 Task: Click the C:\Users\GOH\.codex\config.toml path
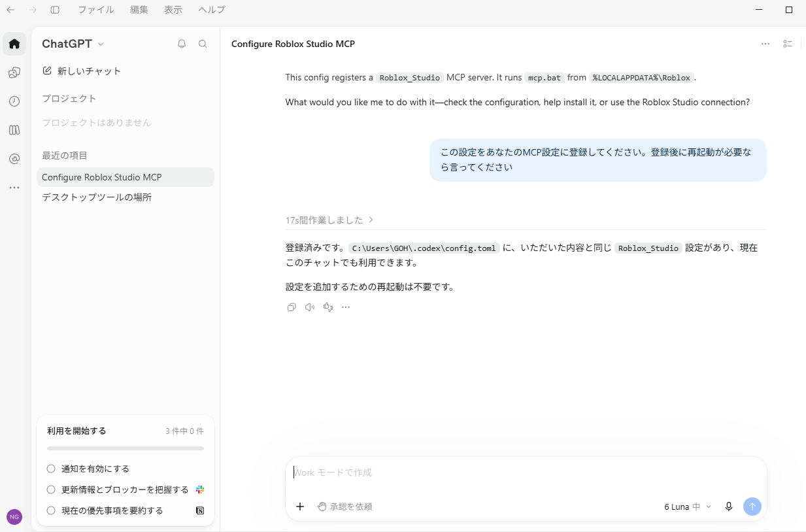424,248
